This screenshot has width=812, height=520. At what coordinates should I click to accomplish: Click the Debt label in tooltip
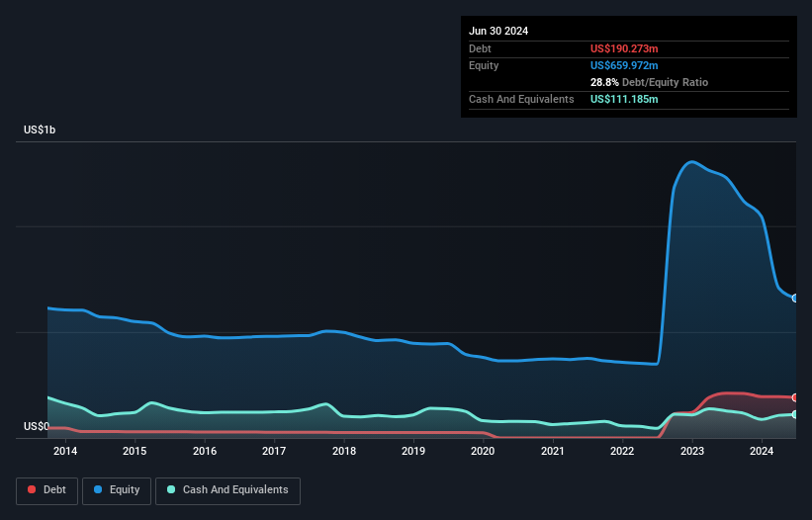coord(480,48)
